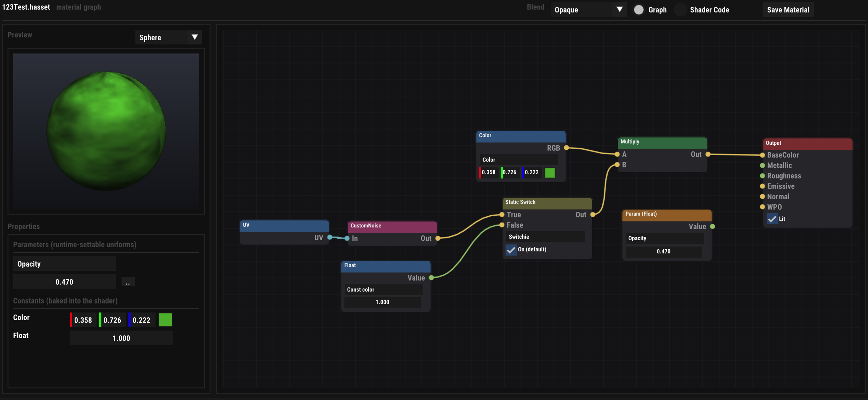
Task: Select the Static Switch node header
Action: pyautogui.click(x=547, y=203)
